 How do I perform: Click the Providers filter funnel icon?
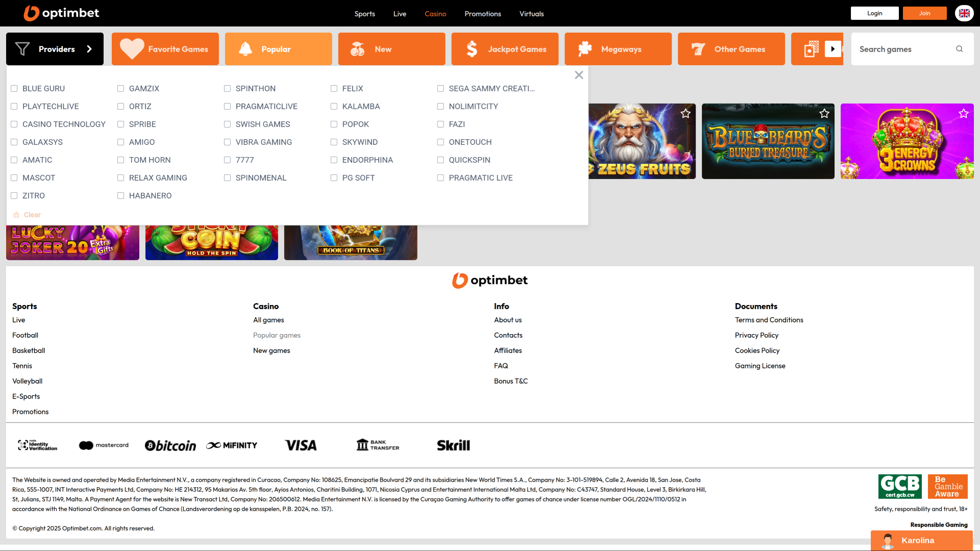coord(22,49)
